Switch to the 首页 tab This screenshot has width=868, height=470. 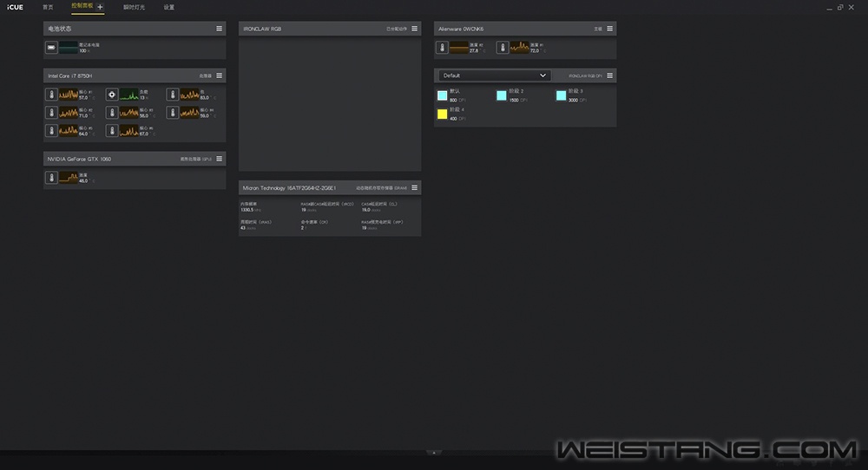(x=48, y=7)
